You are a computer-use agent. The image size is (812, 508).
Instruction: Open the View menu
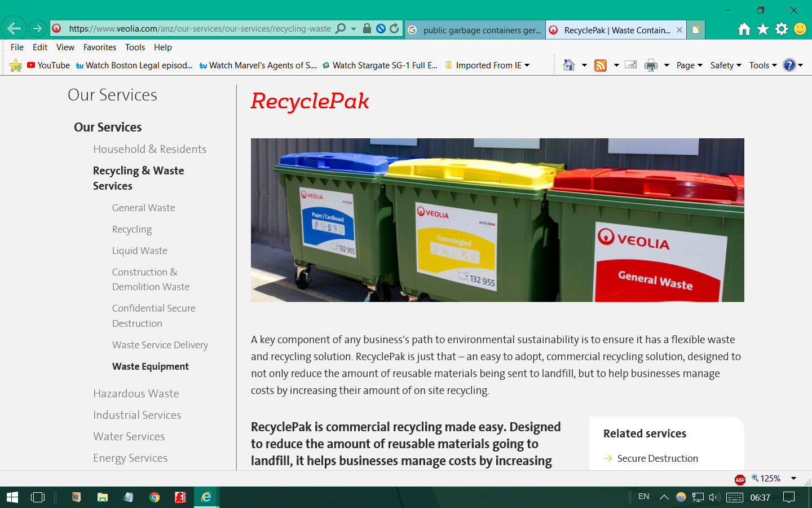coord(65,47)
